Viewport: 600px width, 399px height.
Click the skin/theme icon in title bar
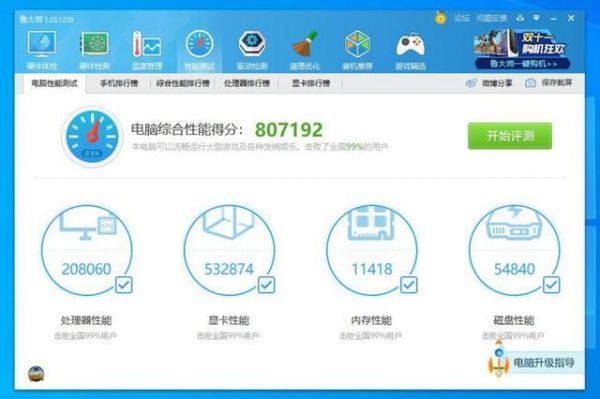tap(520, 18)
